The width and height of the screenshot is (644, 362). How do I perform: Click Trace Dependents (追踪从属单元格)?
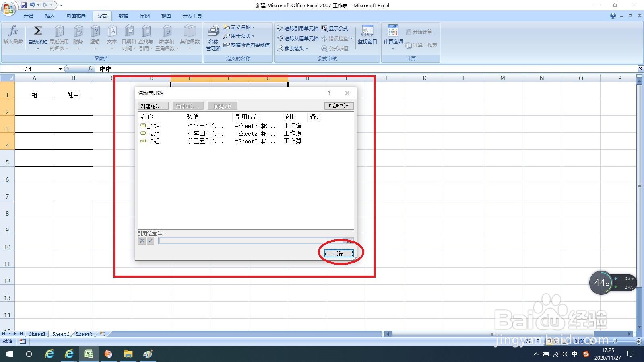tap(297, 39)
